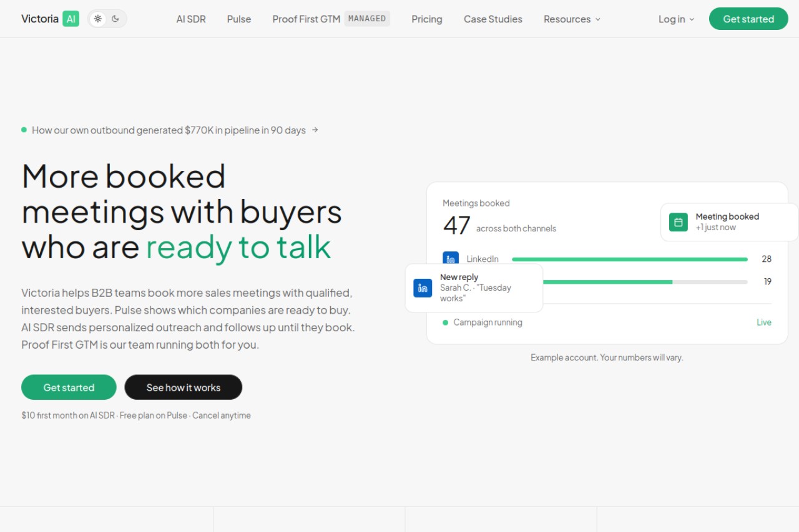
Task: Click the 47 meetings booked number
Action: click(456, 225)
